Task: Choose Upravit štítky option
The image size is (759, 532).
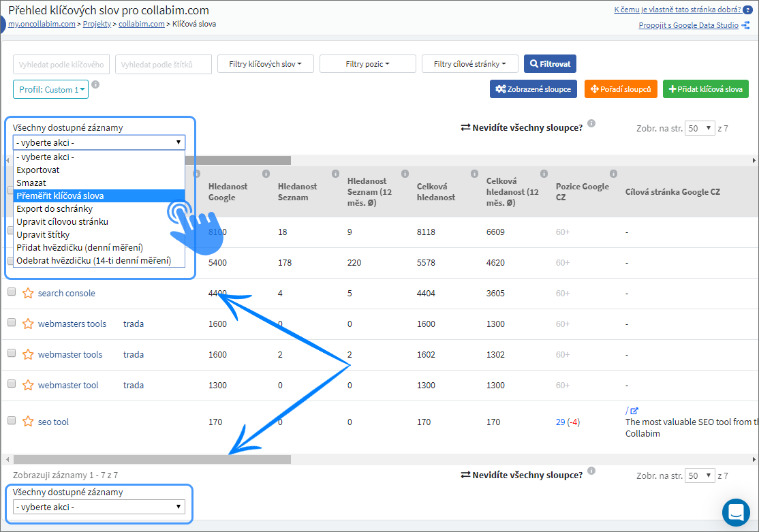Action: (x=99, y=235)
